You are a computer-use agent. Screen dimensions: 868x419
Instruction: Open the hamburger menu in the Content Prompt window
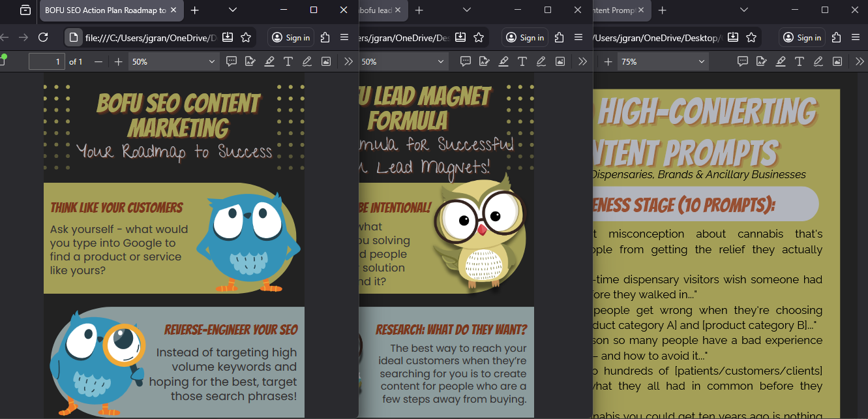pos(856,37)
